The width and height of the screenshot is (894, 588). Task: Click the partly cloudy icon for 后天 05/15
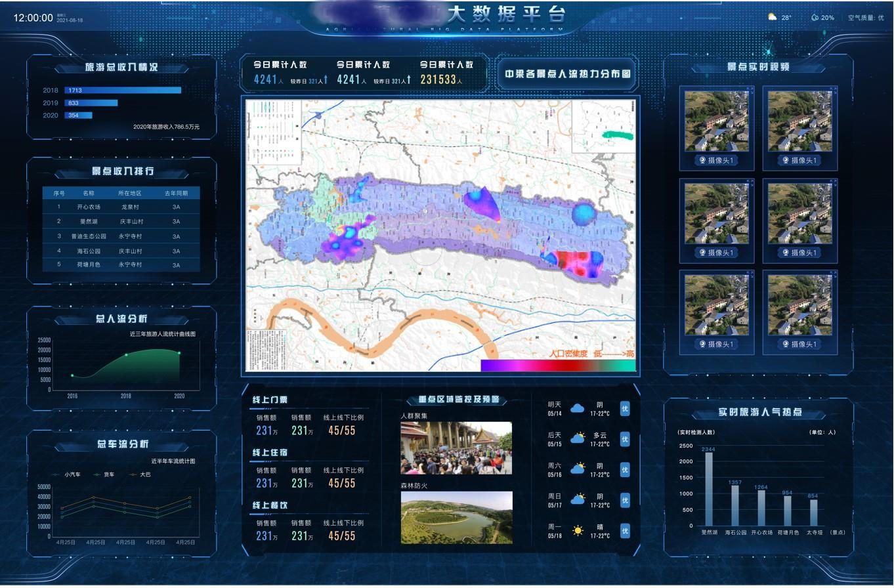[578, 438]
